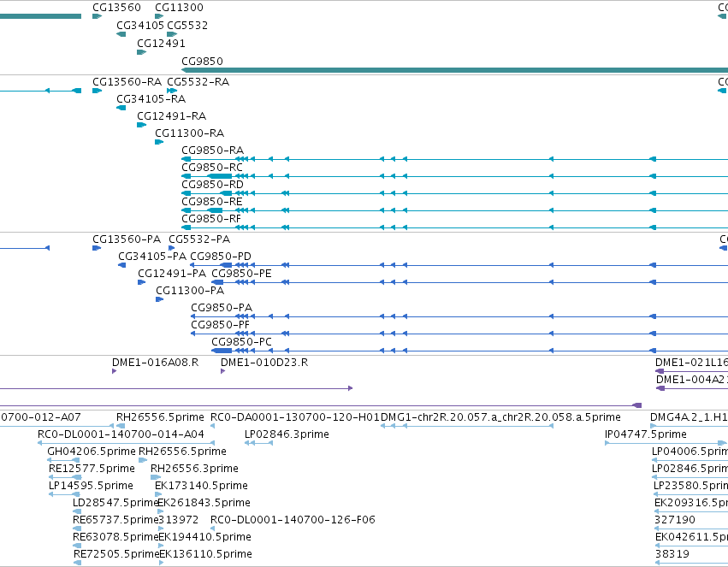
Task: Open protein label CG9850-PD
Action: [221, 257]
